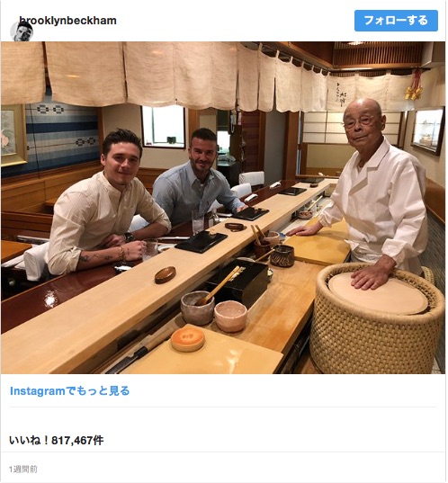Open the brooklynbeckham username link
The height and width of the screenshot is (483, 448).
pos(67,21)
